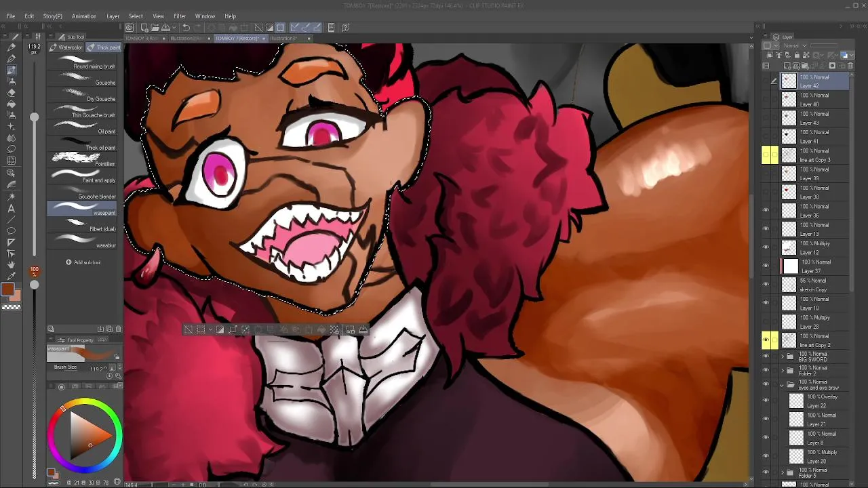
Task: Select the Filbert (dual) brush
Action: [82, 226]
